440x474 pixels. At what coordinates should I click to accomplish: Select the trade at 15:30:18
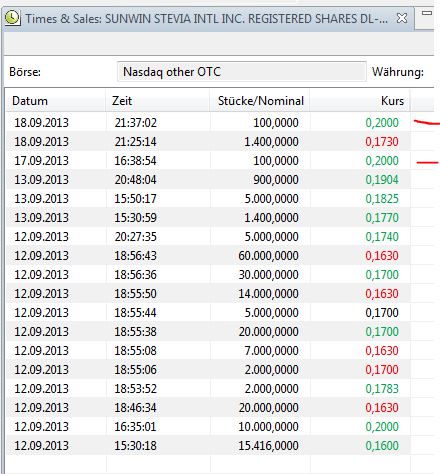coord(208,446)
